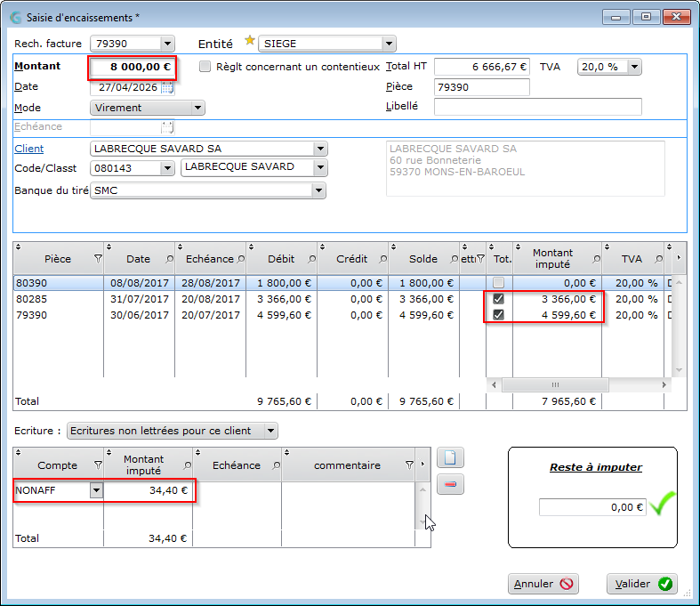Open the Ecriture type dropdown
This screenshot has height=606, width=700.
tap(270, 431)
